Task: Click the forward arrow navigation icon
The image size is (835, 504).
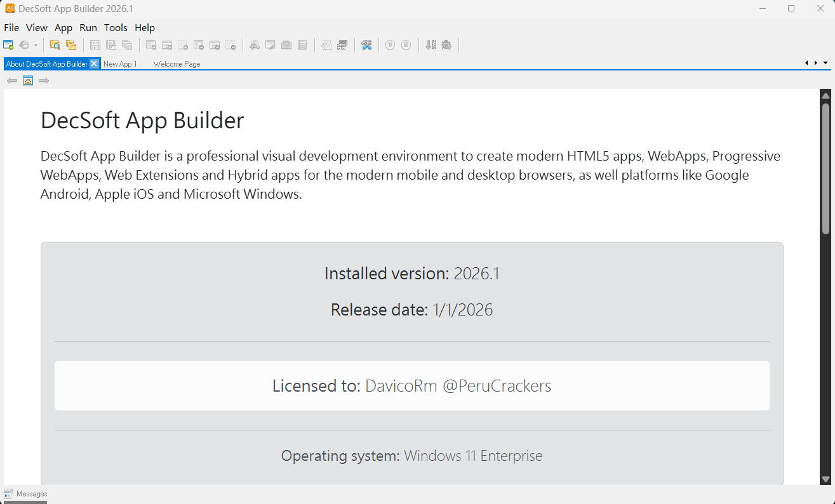Action: point(44,81)
